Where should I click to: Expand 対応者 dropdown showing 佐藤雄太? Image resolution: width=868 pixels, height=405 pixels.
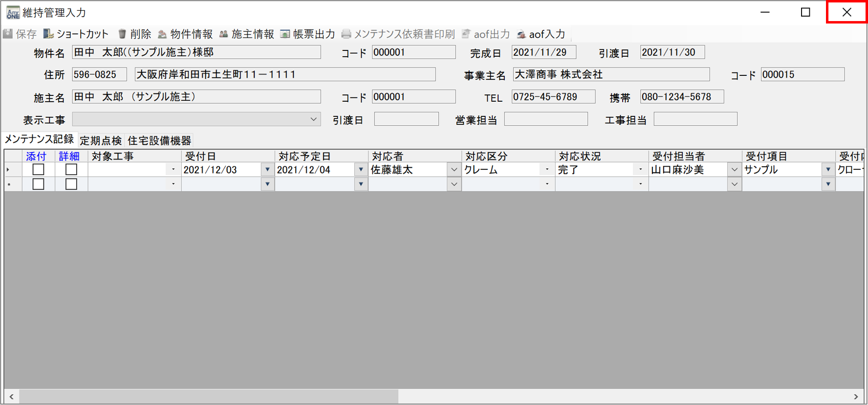coord(454,170)
